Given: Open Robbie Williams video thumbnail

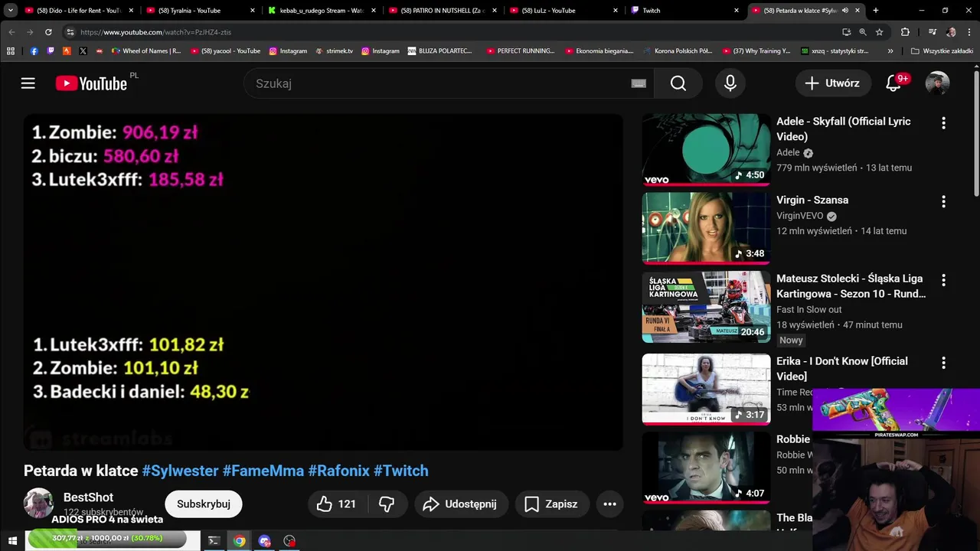Looking at the screenshot, I should [x=706, y=468].
